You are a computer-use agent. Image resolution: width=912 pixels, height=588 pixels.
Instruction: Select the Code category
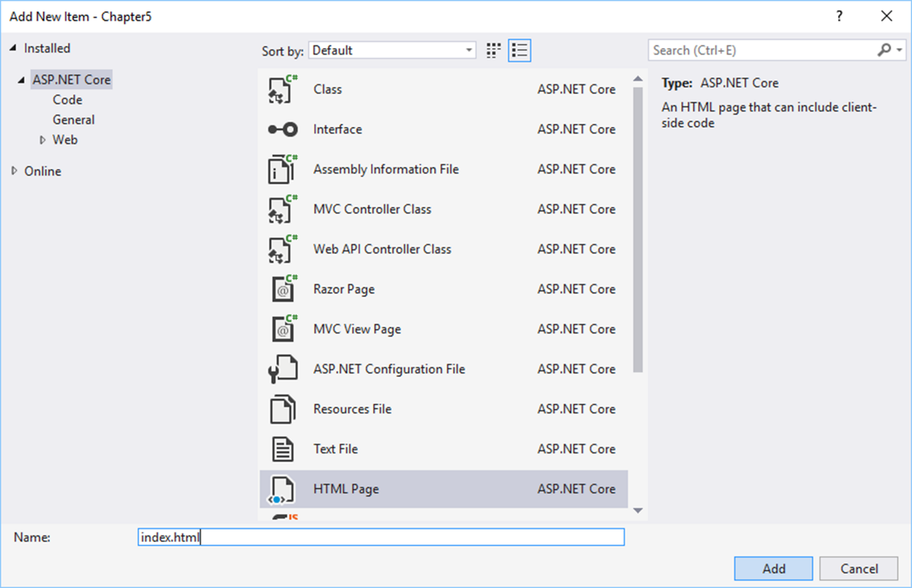click(x=67, y=100)
